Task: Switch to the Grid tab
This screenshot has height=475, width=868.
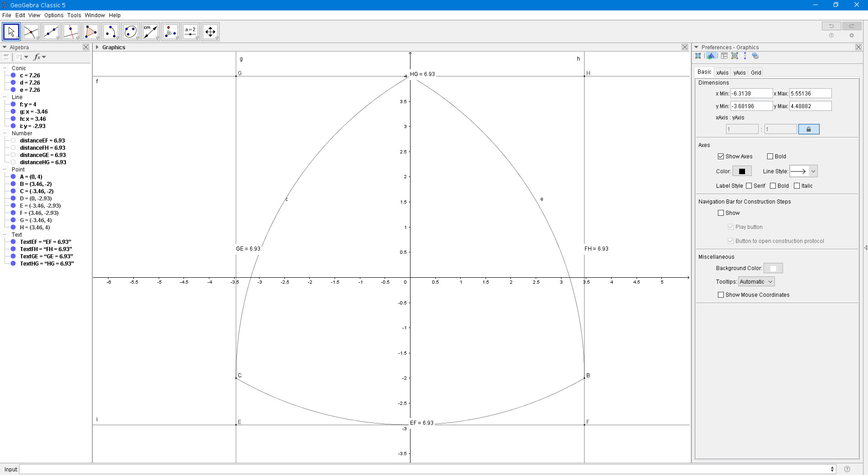Action: [756, 72]
